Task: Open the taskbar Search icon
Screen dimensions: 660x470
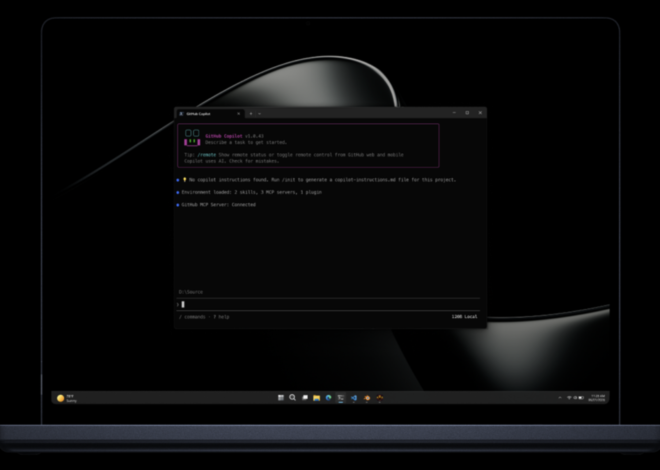Action: tap(293, 398)
